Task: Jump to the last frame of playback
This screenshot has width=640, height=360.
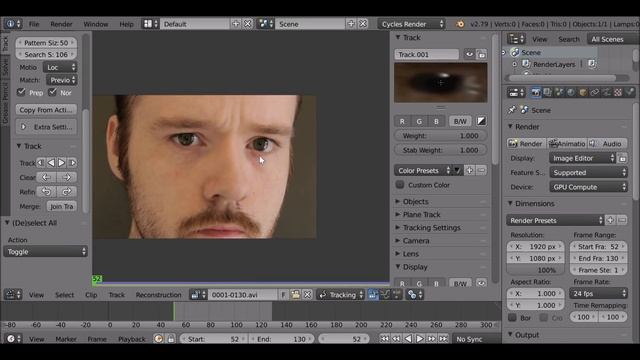Action: coord(443,339)
